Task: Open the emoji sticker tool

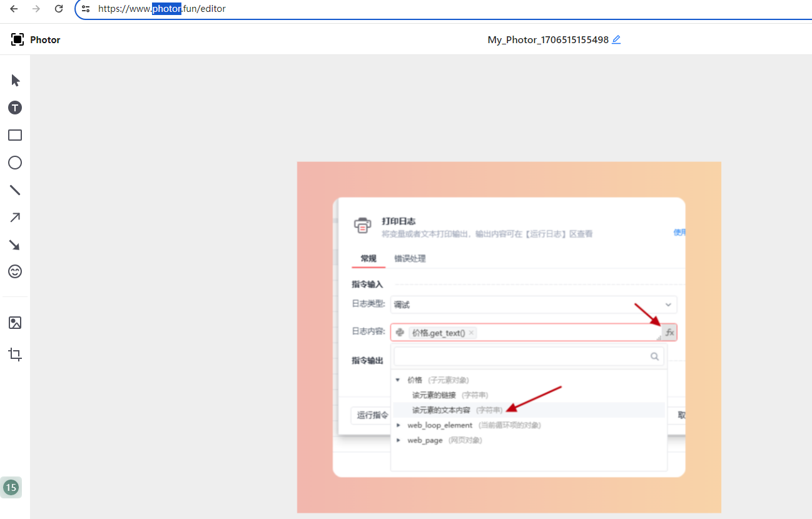Action: point(15,271)
